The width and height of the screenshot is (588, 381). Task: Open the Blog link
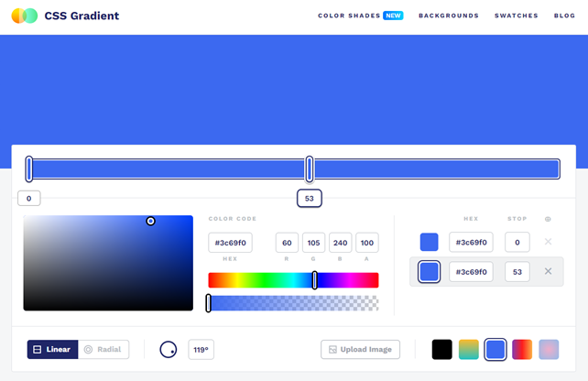click(x=564, y=16)
